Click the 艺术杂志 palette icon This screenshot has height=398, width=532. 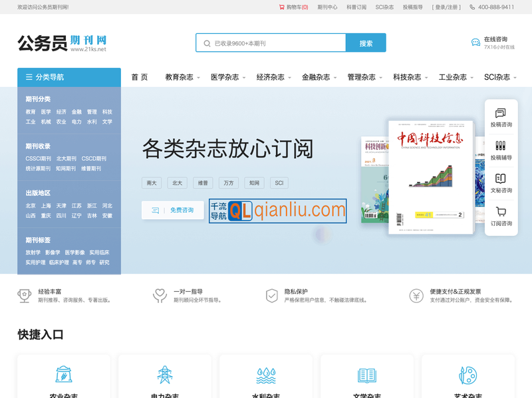coord(469,374)
